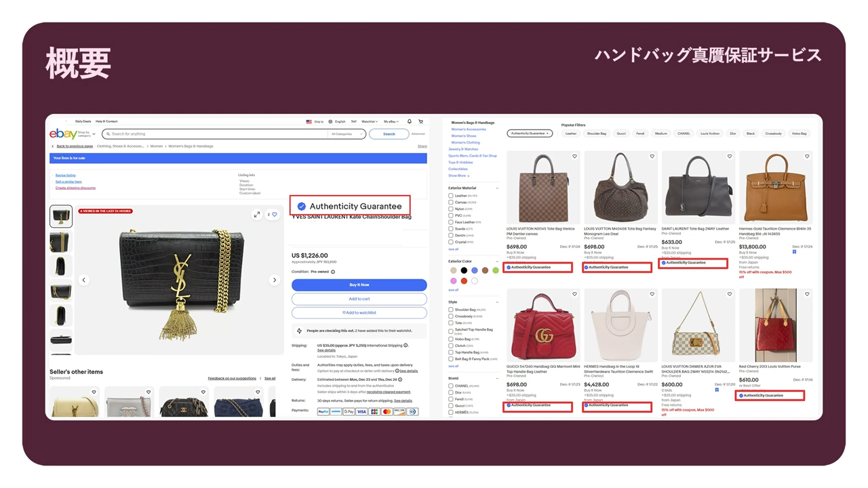
Task: Show the previous product image with the left arrow
Action: click(84, 280)
